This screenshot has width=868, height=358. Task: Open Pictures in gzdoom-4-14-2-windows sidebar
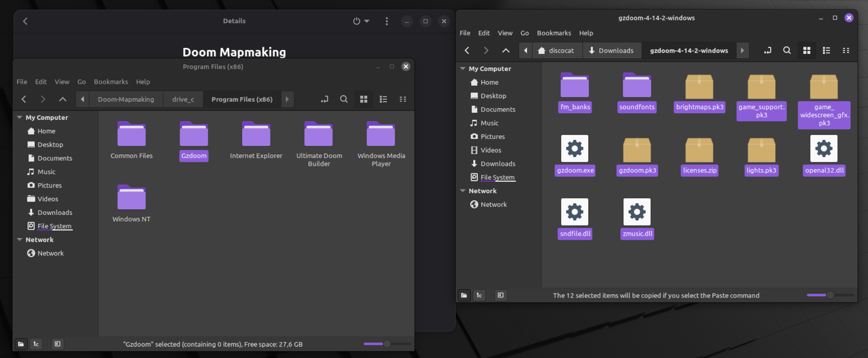(492, 136)
